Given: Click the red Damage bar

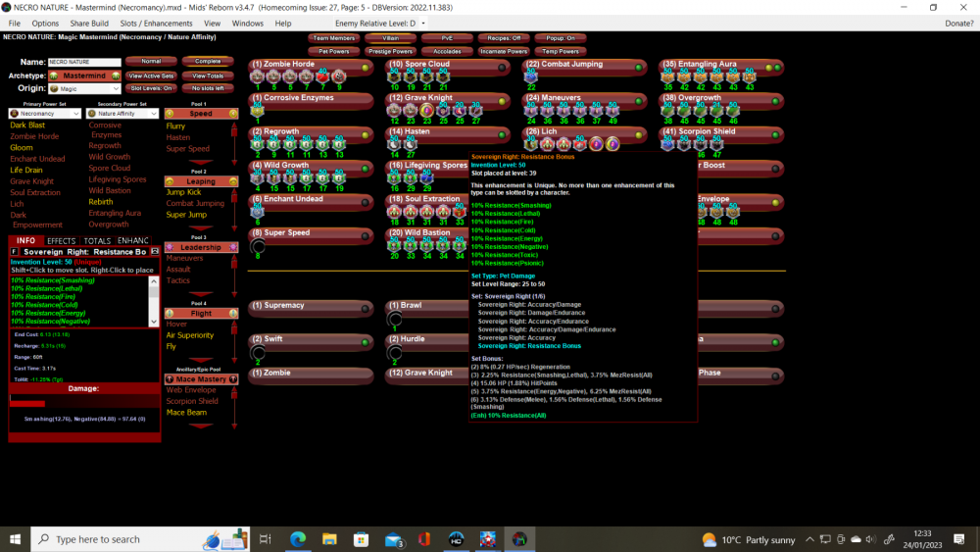Looking at the screenshot, I should click(x=27, y=404).
